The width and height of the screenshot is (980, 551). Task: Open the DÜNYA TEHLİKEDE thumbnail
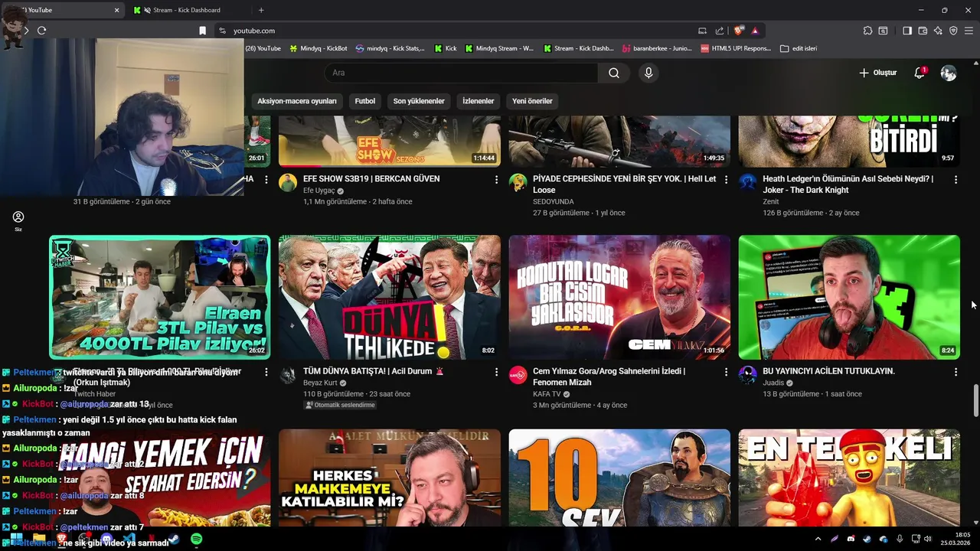(390, 297)
